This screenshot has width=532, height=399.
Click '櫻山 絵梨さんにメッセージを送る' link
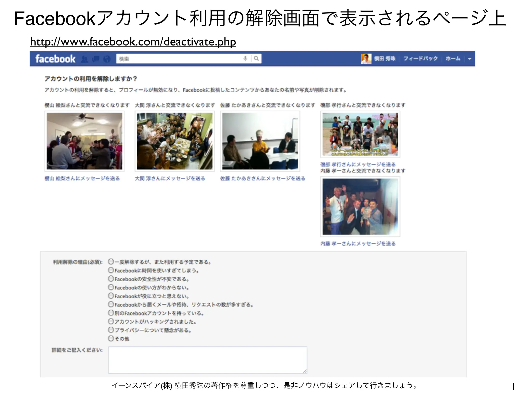(x=82, y=178)
